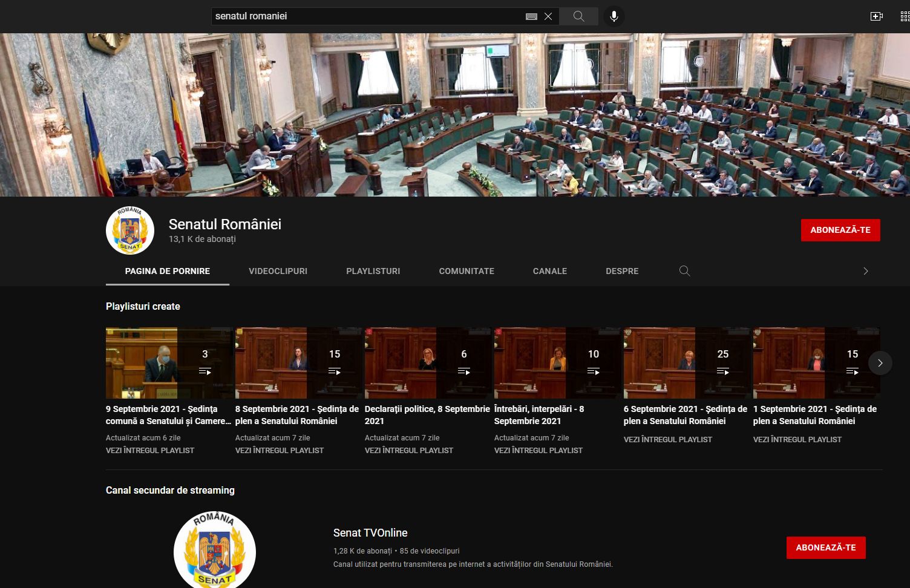Click title Declarații politice, 8 Septembrie 2021
This screenshot has height=588, width=910.
[x=427, y=415]
